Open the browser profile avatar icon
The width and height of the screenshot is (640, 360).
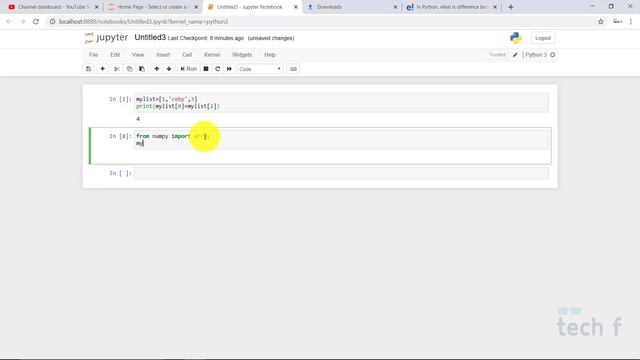[x=618, y=22]
